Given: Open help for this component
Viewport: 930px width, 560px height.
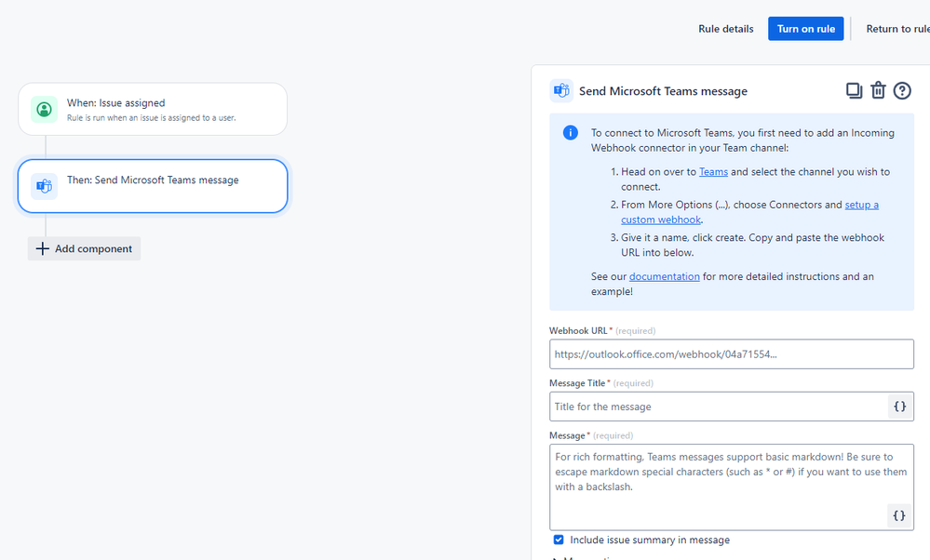Looking at the screenshot, I should (x=902, y=90).
